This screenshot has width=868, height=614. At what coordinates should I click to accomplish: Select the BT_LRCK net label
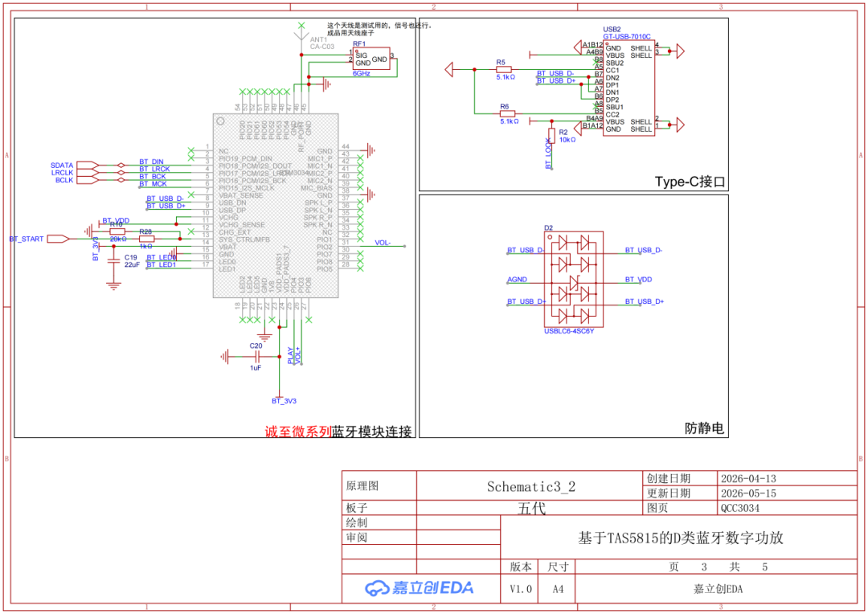pos(154,169)
